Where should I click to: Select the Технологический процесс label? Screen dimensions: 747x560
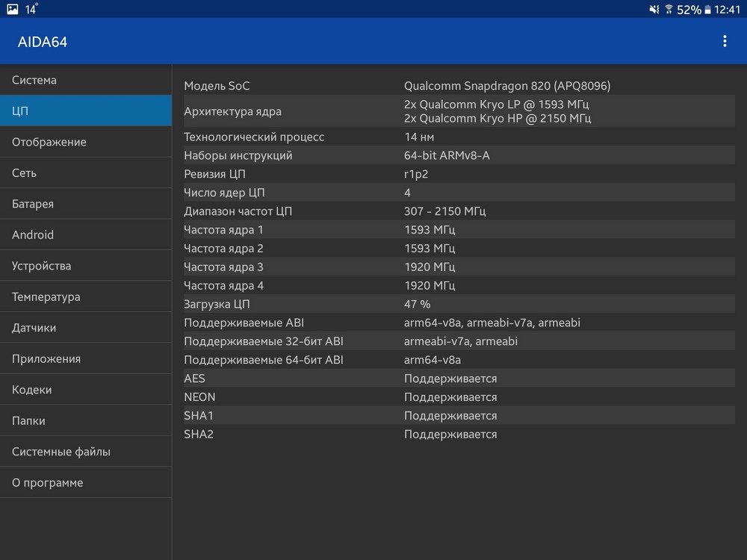(x=254, y=137)
